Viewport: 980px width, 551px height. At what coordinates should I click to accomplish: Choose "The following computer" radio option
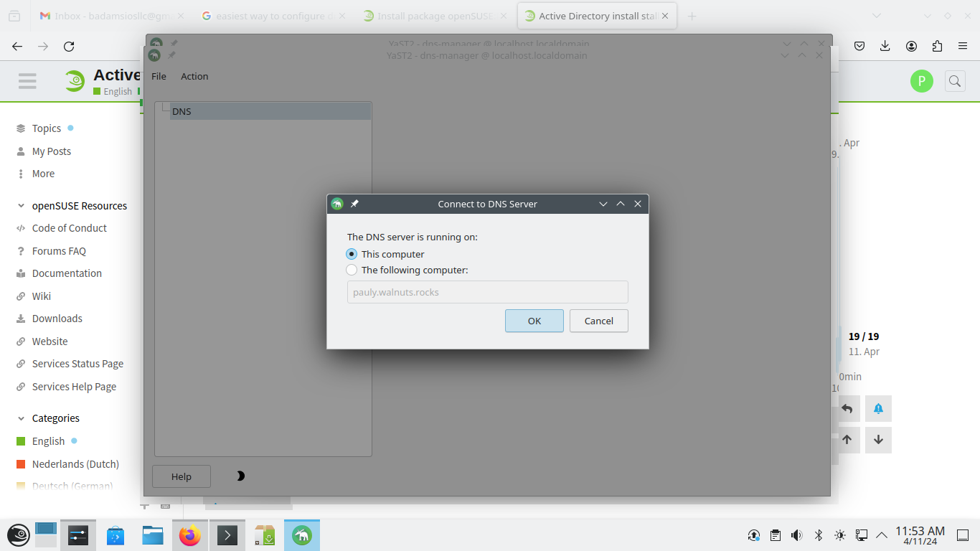coord(352,270)
